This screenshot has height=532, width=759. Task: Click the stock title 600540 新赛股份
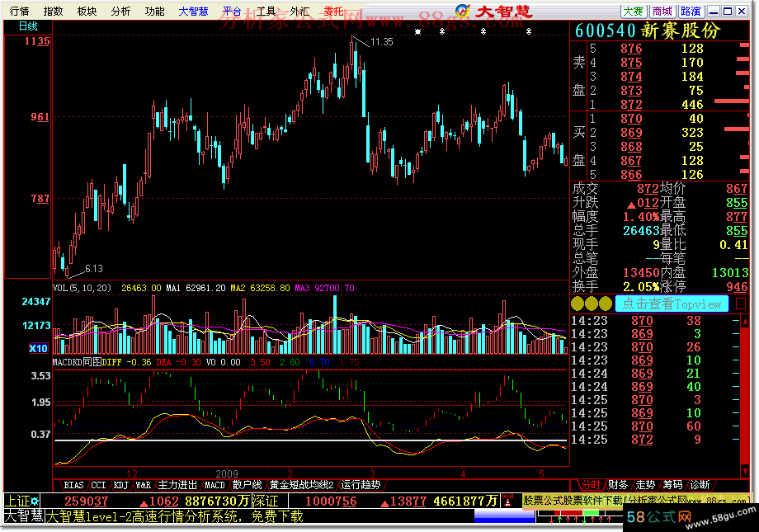coord(648,31)
